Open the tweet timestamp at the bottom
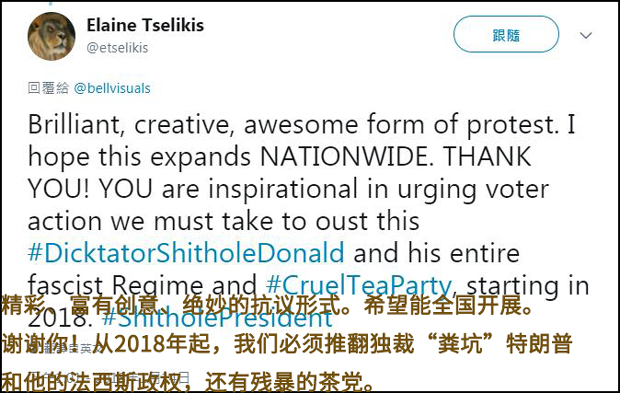The width and height of the screenshot is (620, 393). coord(109,378)
